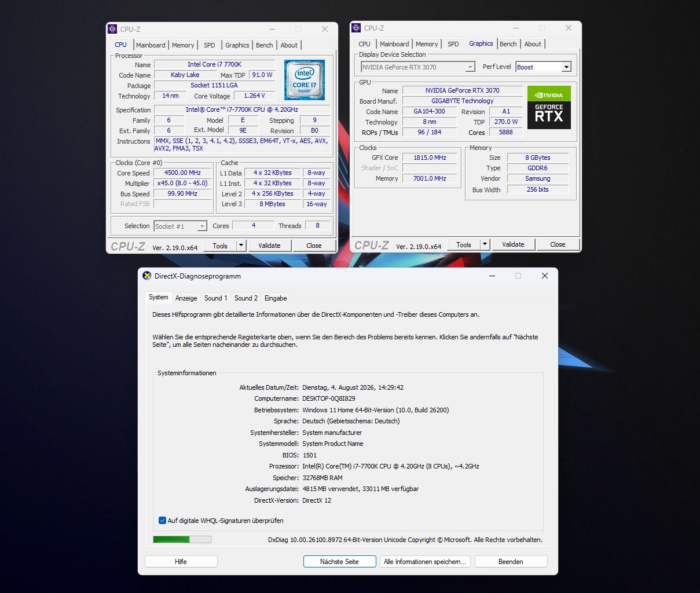Click Tools button in right CPU-Z window
Screen dimensions: 700x593
click(464, 244)
